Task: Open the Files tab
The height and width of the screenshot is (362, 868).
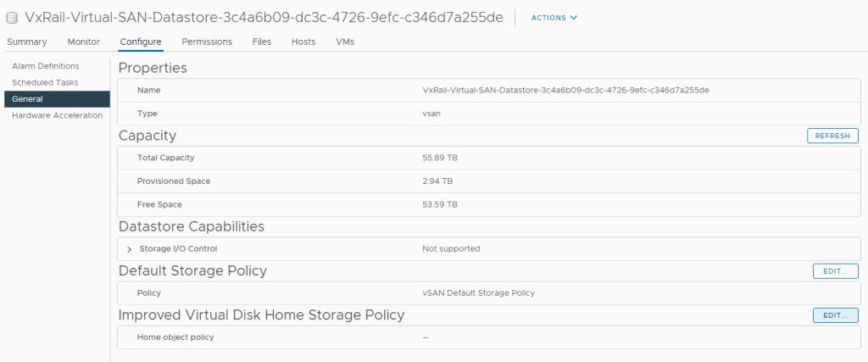Action: [x=262, y=42]
